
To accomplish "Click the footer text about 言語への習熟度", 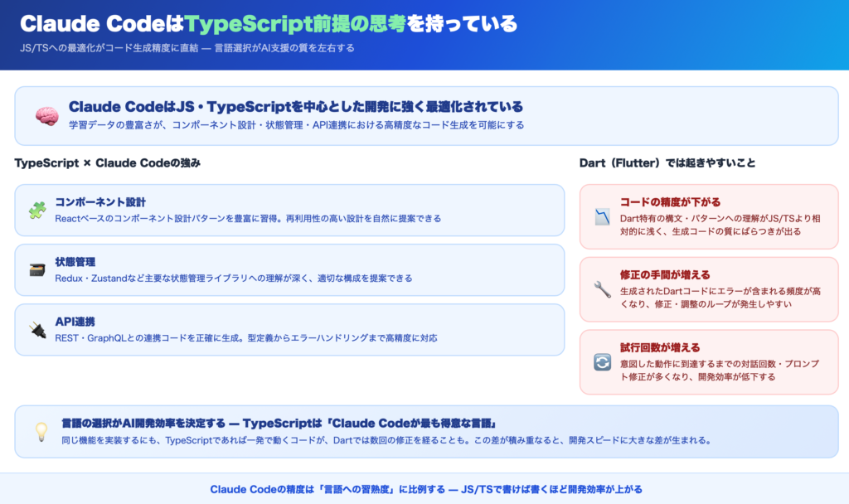I will click(x=425, y=489).
